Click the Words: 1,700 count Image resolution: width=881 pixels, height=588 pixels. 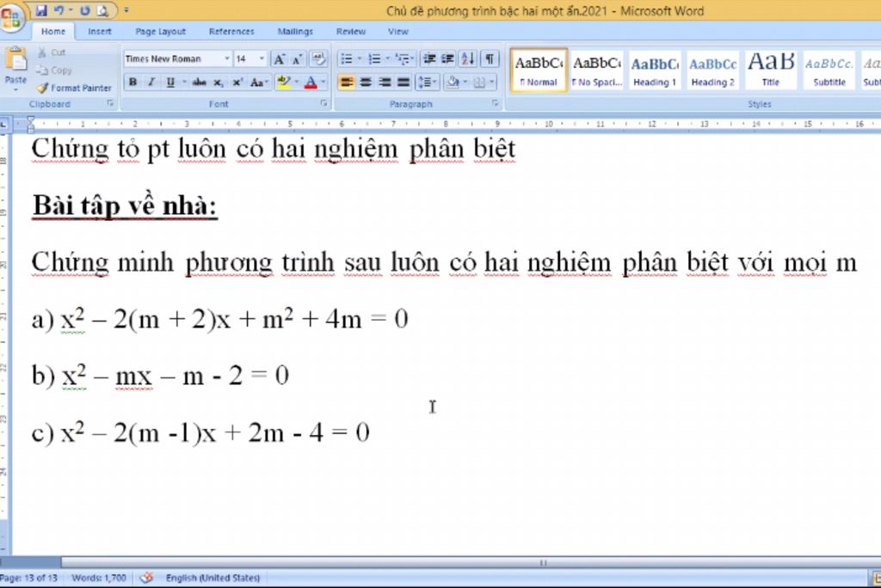pos(99,578)
